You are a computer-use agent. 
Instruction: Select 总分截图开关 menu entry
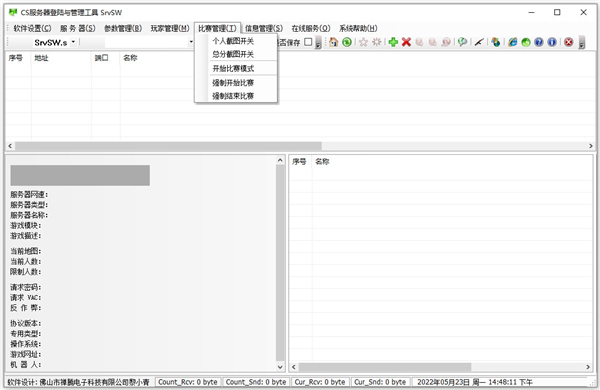point(236,54)
